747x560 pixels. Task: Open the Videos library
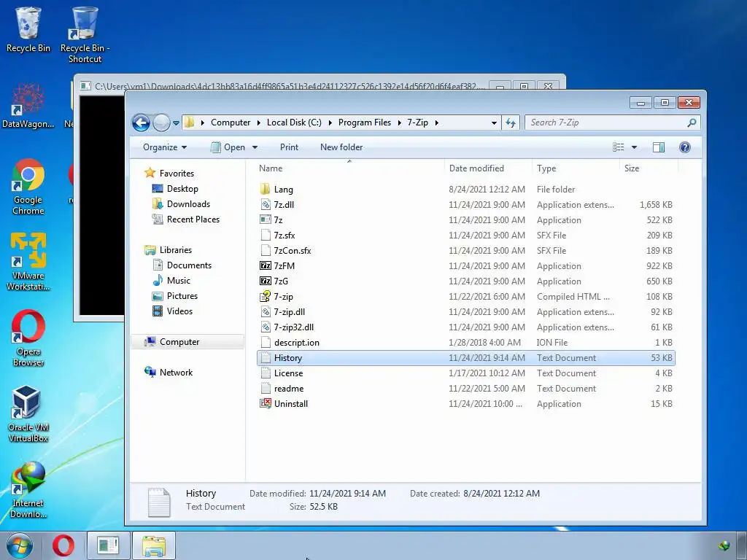click(179, 311)
